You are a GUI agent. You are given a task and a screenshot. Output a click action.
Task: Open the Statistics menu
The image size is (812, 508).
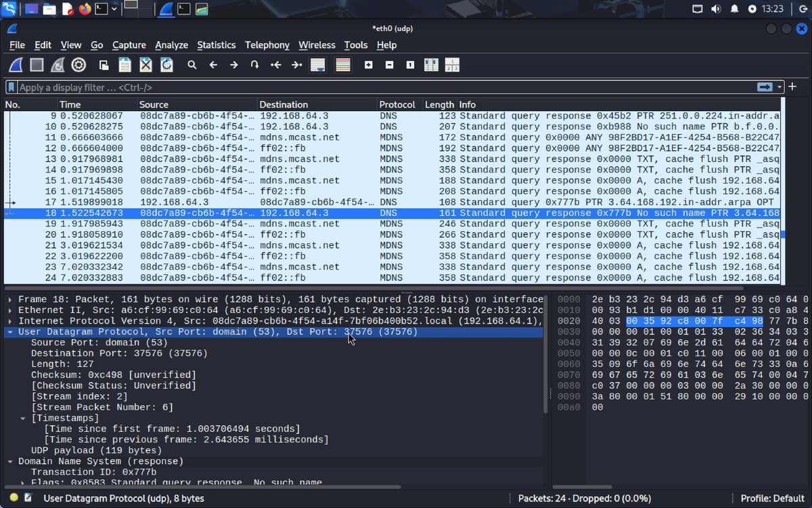pos(216,45)
